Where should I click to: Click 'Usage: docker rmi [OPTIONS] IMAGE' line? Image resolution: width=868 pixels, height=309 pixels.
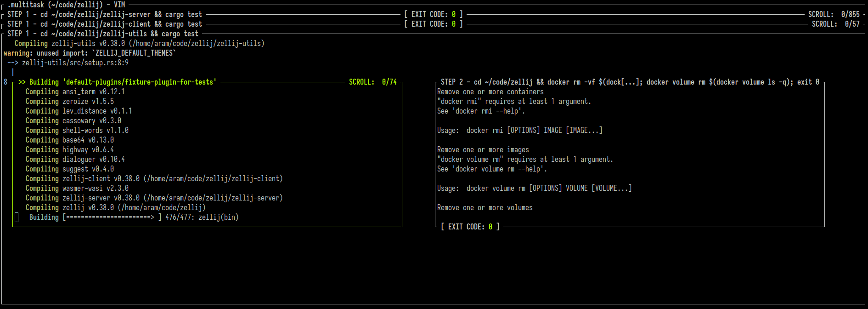[x=520, y=130]
